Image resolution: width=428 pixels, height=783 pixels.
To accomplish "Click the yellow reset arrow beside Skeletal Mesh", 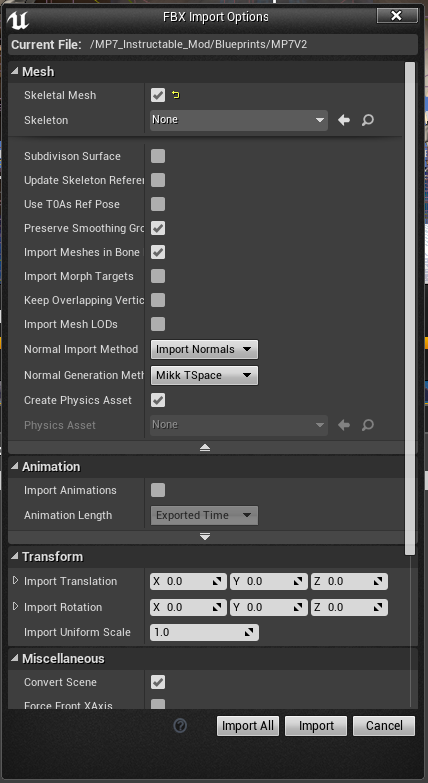I will tap(175, 95).
